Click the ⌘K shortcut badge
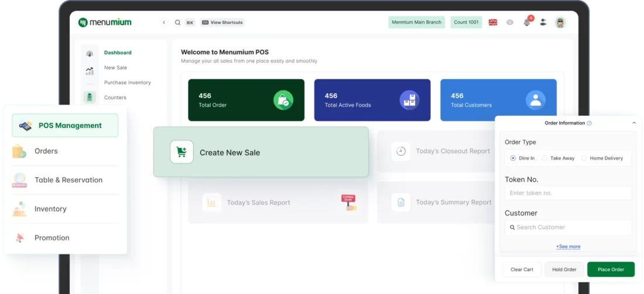This screenshot has width=644, height=294. coord(190,23)
